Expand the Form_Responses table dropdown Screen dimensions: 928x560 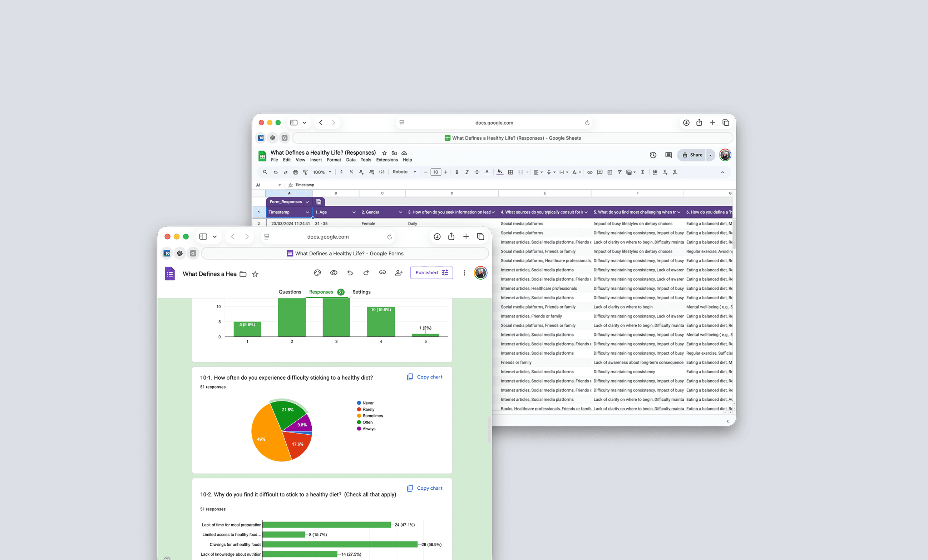pyautogui.click(x=307, y=202)
